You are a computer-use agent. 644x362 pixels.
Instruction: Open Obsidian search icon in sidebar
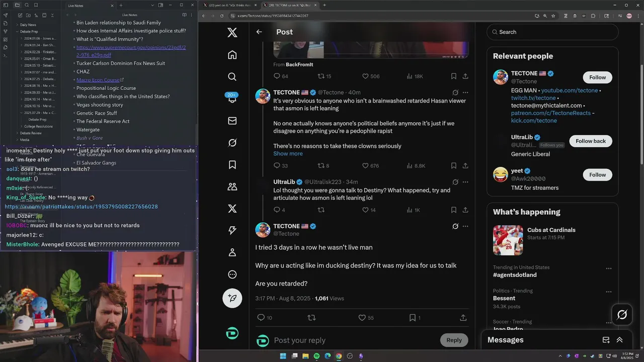[x=28, y=5]
